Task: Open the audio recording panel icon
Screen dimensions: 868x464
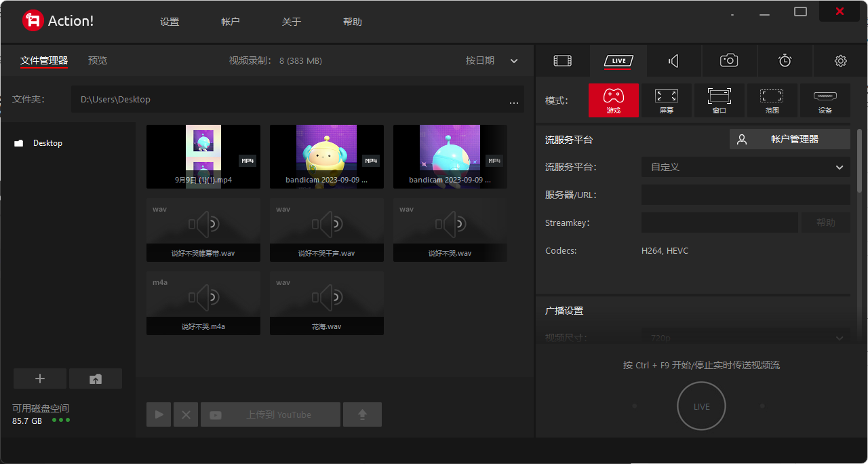Action: 673,60
